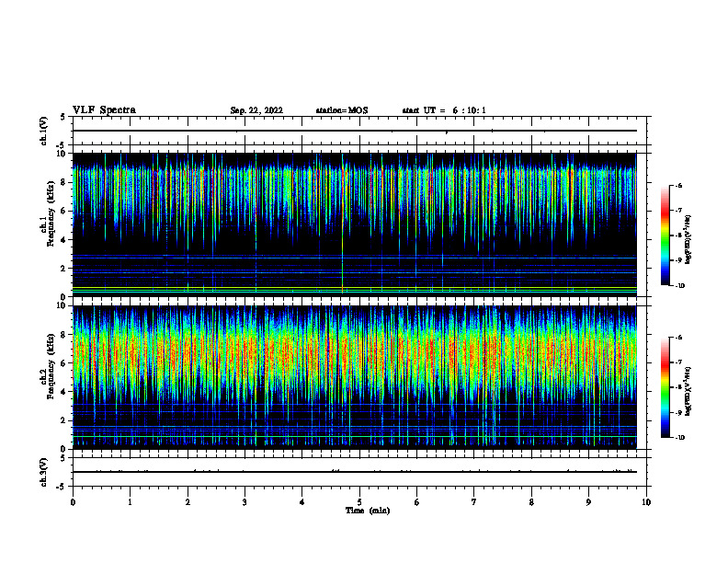This screenshot has height=563, width=728.
Task: Click inside the ch.2 spectrogram panel
Action: click(354, 377)
